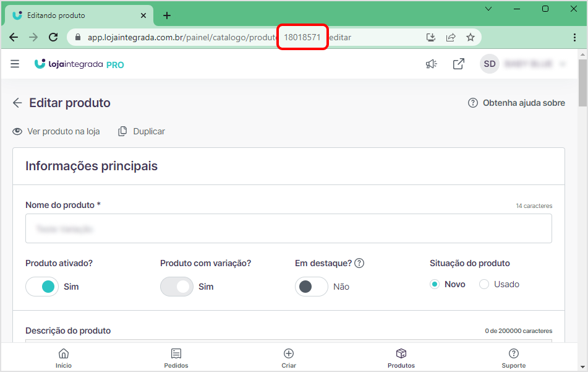
Task: Click the Duplicar product button
Action: pos(142,131)
